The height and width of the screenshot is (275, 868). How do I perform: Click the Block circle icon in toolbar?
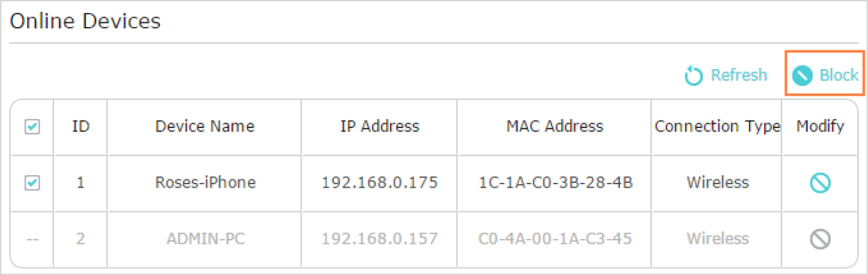(802, 76)
